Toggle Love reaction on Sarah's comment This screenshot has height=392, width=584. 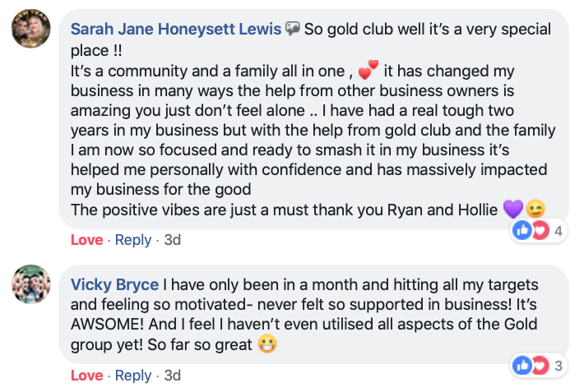coord(87,240)
